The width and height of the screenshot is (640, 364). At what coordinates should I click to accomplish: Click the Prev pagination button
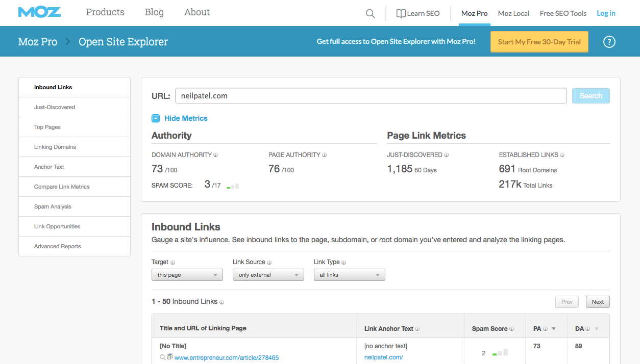(567, 302)
